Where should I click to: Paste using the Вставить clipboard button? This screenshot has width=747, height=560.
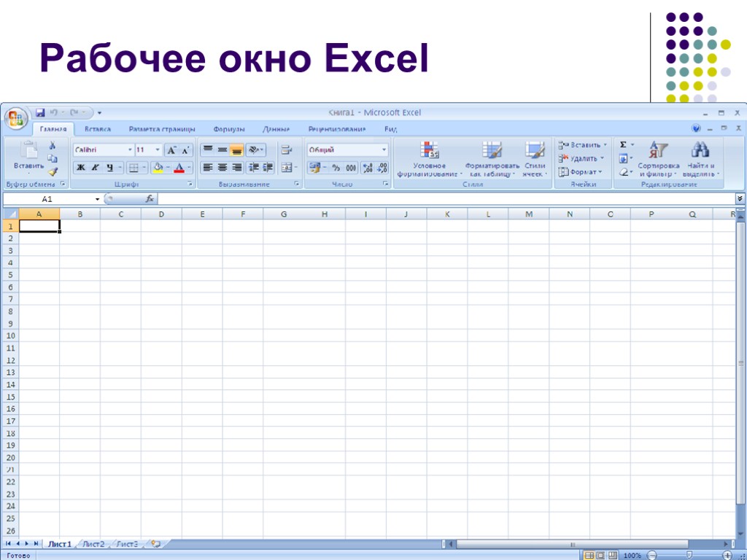point(28,157)
